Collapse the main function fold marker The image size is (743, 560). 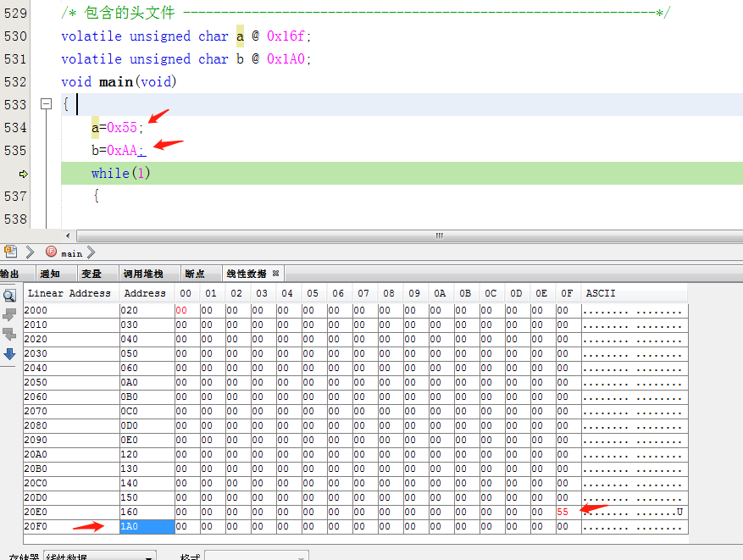(x=46, y=103)
